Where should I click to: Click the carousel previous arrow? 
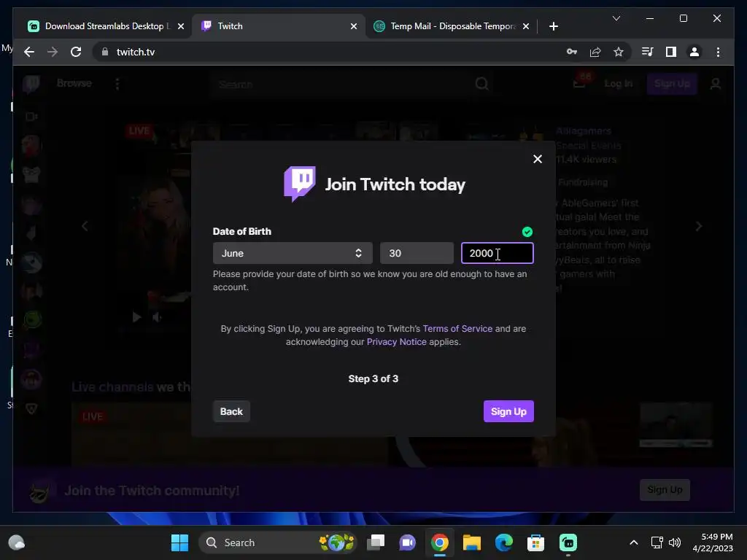click(x=85, y=226)
